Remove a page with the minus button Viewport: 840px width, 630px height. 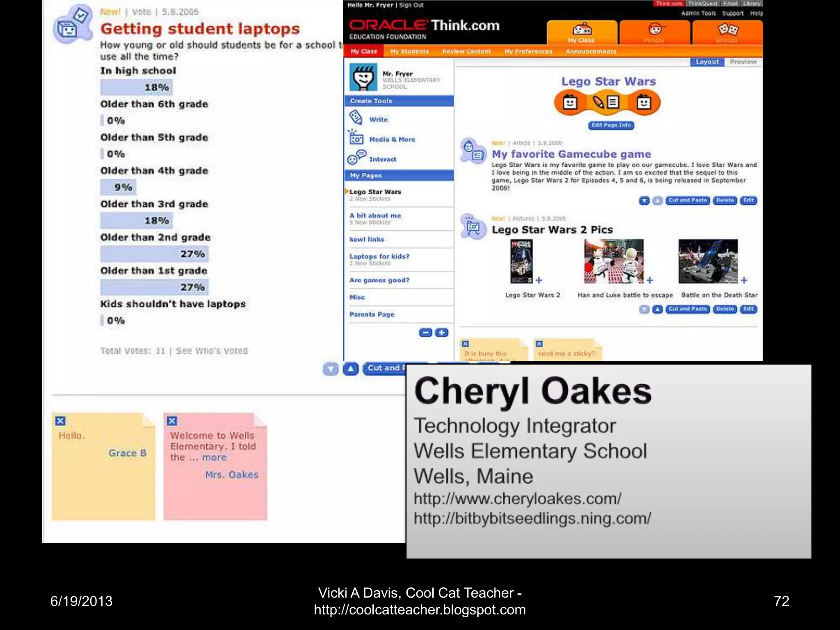tap(426, 333)
